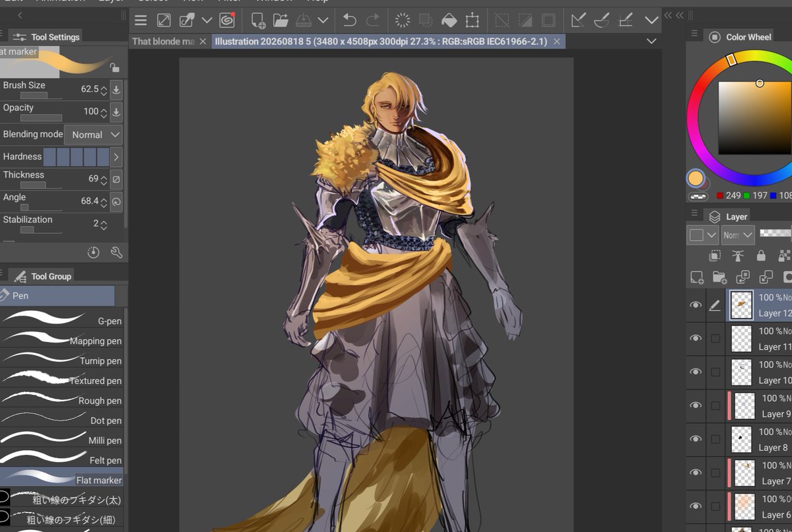Hide Layer 11 with eye icon
The image size is (792, 532).
tap(696, 338)
